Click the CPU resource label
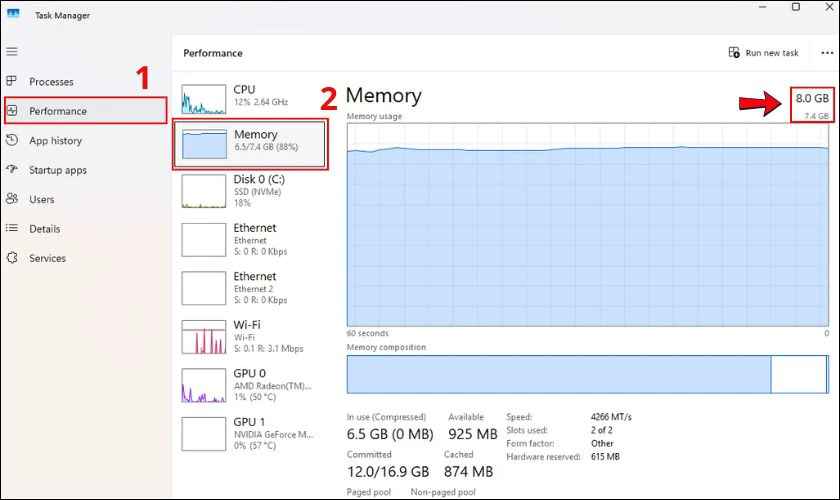This screenshot has width=840, height=500. tap(244, 89)
